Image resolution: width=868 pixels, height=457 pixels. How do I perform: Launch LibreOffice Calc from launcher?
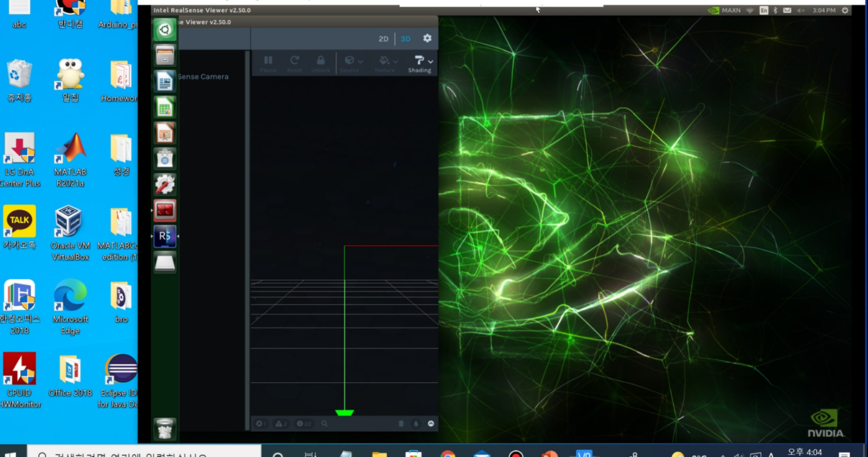pyautogui.click(x=165, y=107)
